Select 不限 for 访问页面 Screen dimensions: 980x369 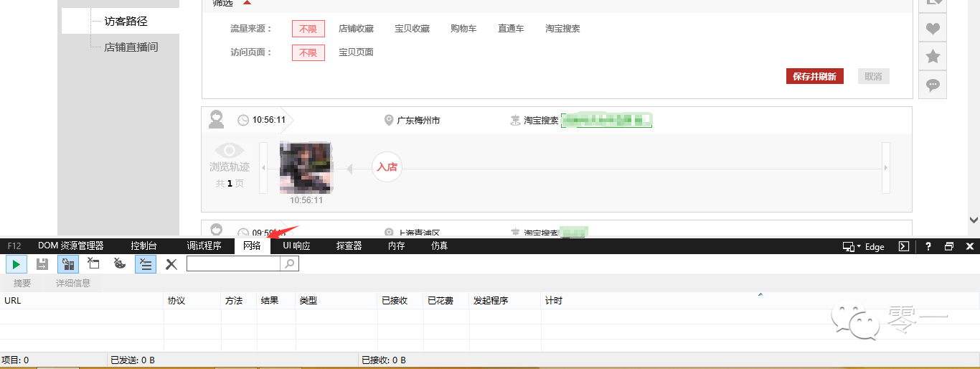pos(308,52)
